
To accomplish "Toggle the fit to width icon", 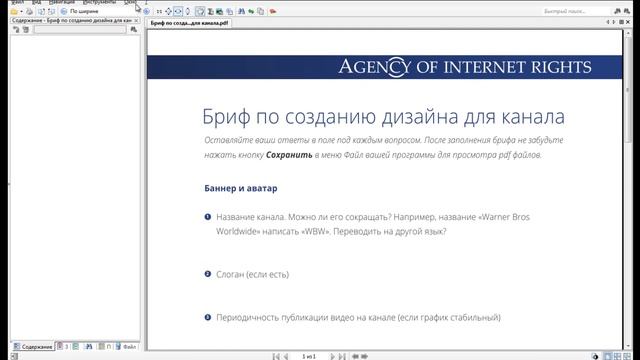I will (178, 11).
